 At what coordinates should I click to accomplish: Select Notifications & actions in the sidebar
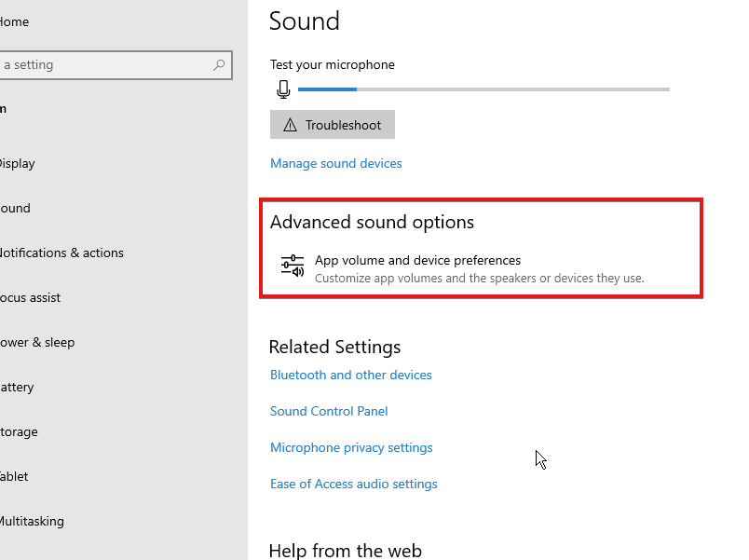(61, 253)
